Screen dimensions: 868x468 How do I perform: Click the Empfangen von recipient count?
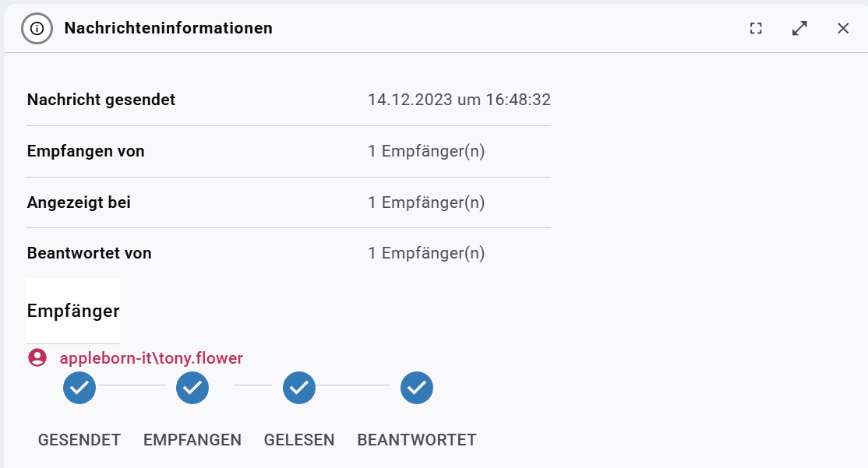(426, 151)
